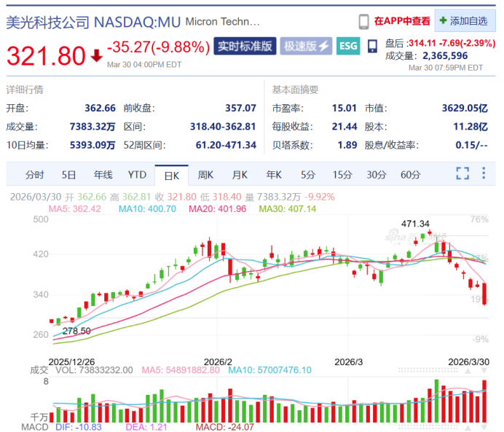
Task: Select the 60分 interval tab
Action: tap(411, 175)
